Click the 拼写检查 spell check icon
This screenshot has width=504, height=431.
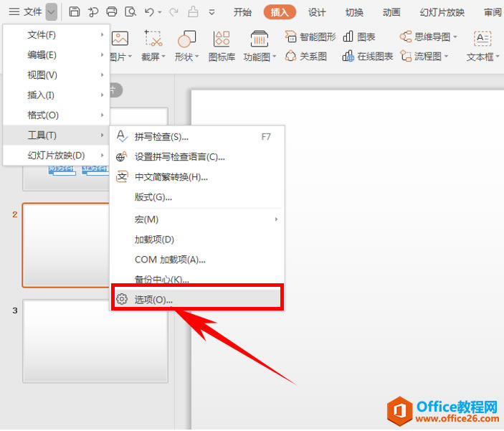point(122,136)
